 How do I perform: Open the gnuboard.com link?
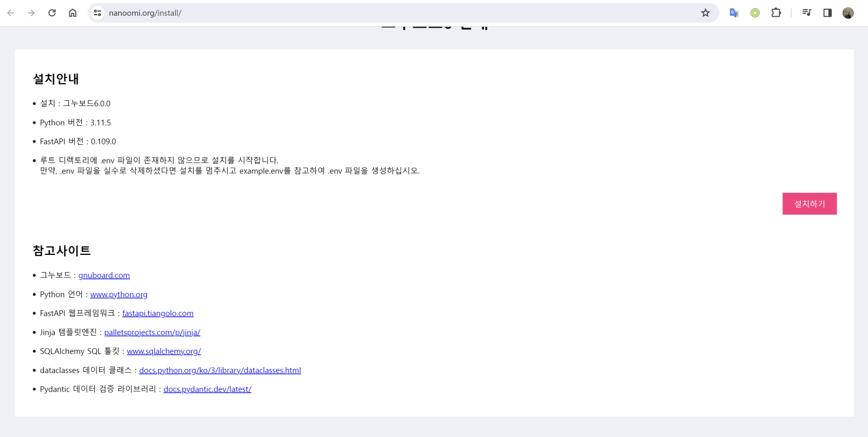click(x=104, y=275)
